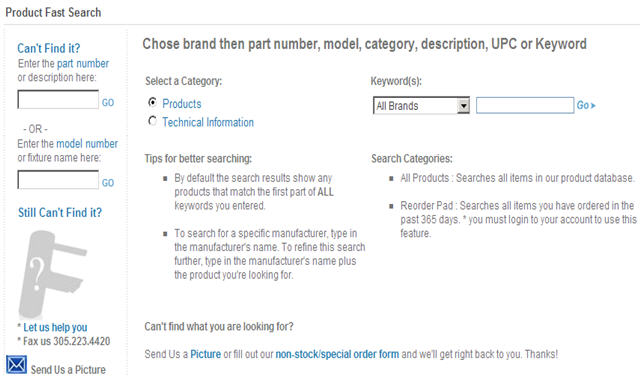Select the Technical Information radio button
This screenshot has height=389, width=640.
coord(152,121)
